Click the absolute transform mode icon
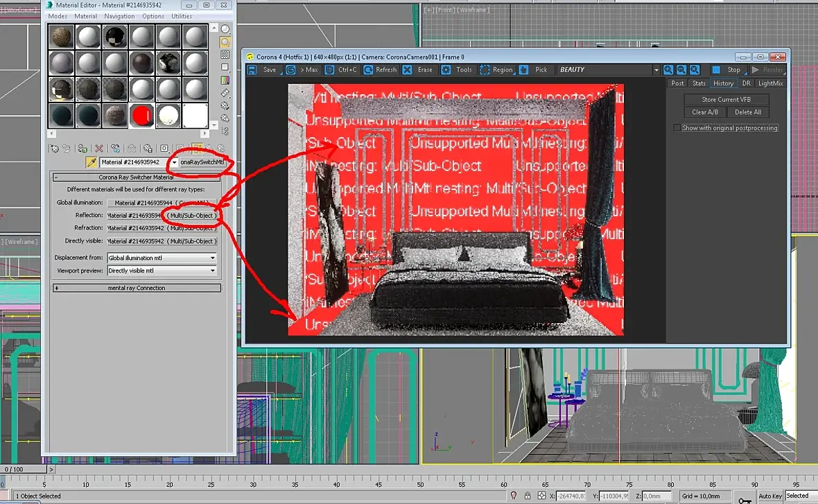Image resolution: width=818 pixels, height=504 pixels. pyautogui.click(x=541, y=496)
